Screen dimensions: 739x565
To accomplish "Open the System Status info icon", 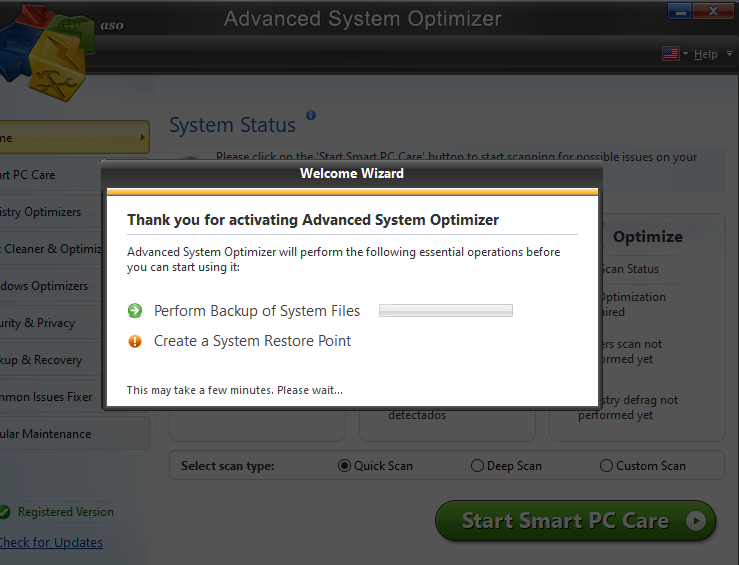I will coord(311,115).
